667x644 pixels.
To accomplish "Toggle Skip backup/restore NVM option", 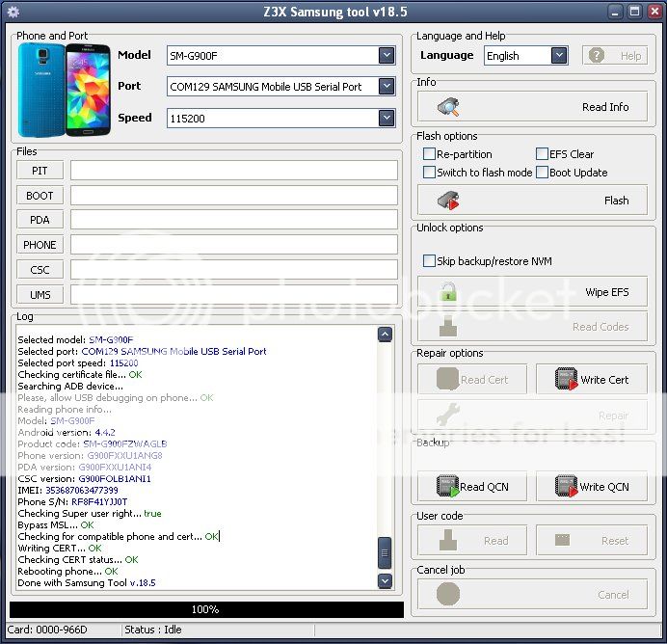I will click(430, 261).
